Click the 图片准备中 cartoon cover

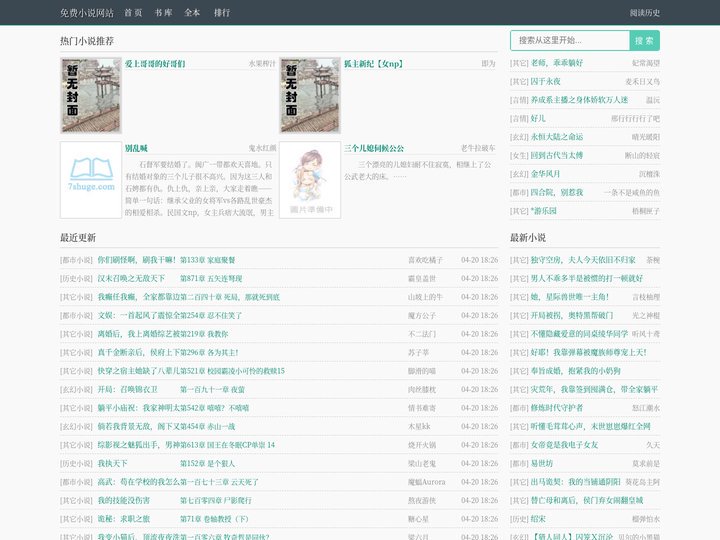tap(310, 180)
